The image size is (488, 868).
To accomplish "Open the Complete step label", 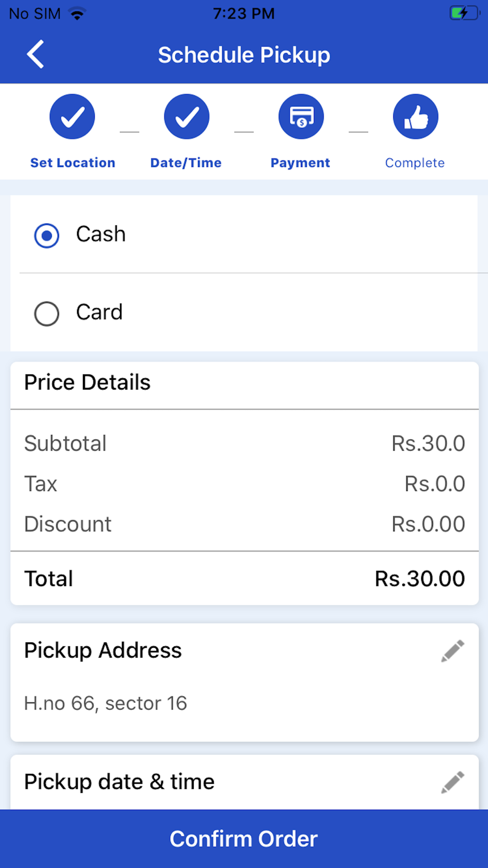I will 415,163.
